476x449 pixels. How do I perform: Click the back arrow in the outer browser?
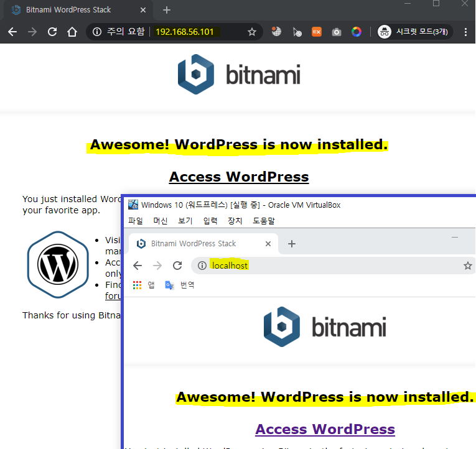click(x=12, y=32)
